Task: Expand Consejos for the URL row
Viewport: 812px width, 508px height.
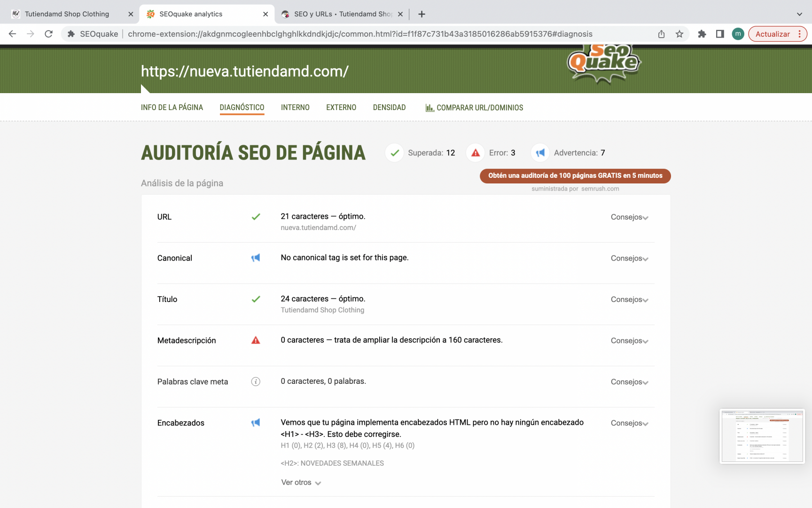Action: click(x=630, y=217)
